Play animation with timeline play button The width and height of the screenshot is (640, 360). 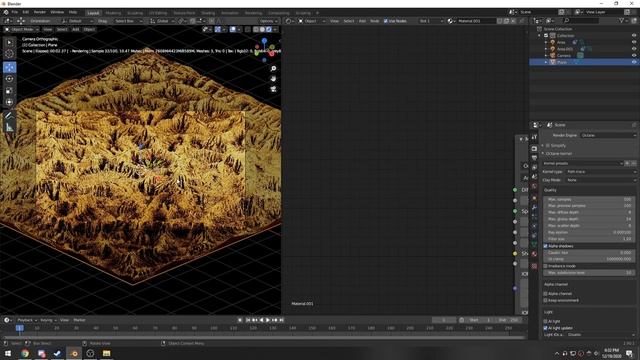[268, 320]
